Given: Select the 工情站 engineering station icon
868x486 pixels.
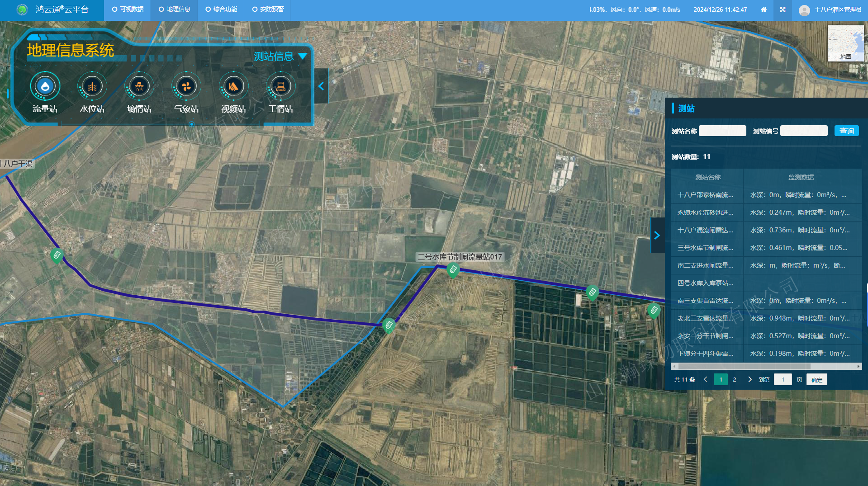Looking at the screenshot, I should (280, 86).
